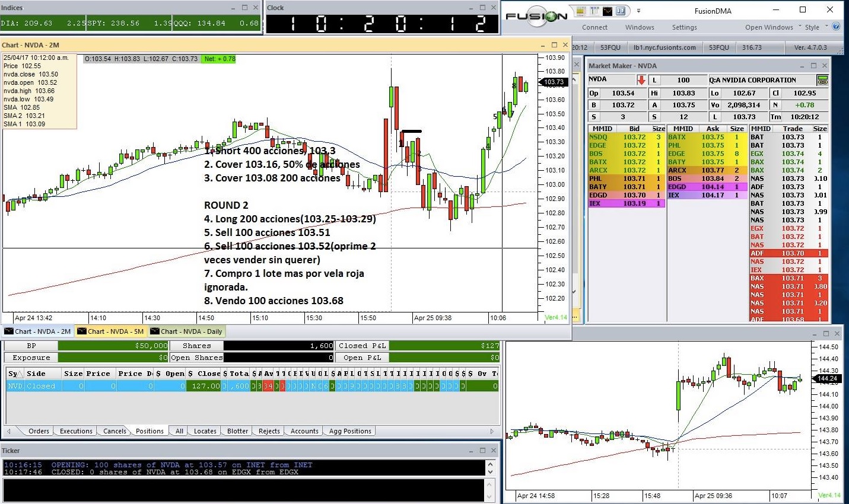The height and width of the screenshot is (504, 849).
Task: Click the Ticker window scroll up arrow
Action: click(x=490, y=464)
